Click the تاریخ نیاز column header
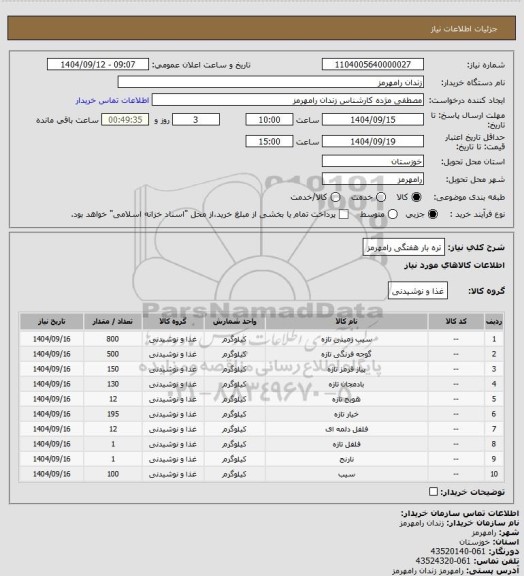The height and width of the screenshot is (576, 524). pyautogui.click(x=51, y=322)
